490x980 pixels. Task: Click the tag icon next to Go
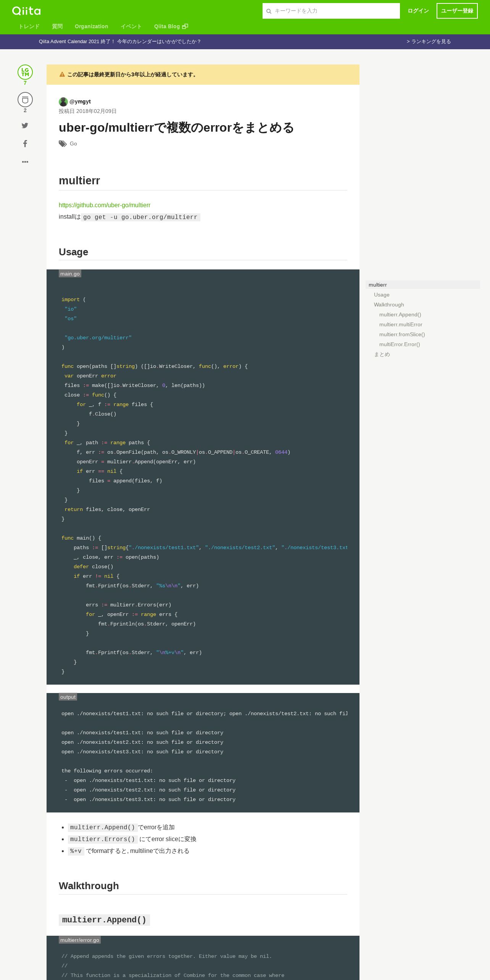[x=63, y=144]
